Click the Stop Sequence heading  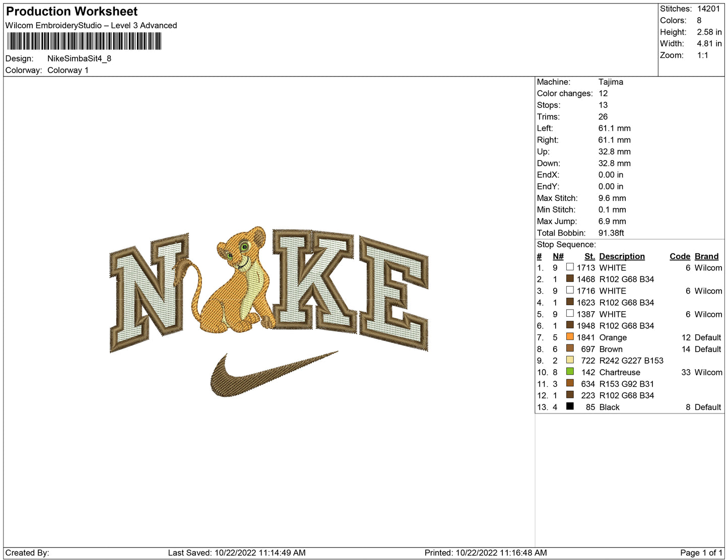click(x=566, y=244)
